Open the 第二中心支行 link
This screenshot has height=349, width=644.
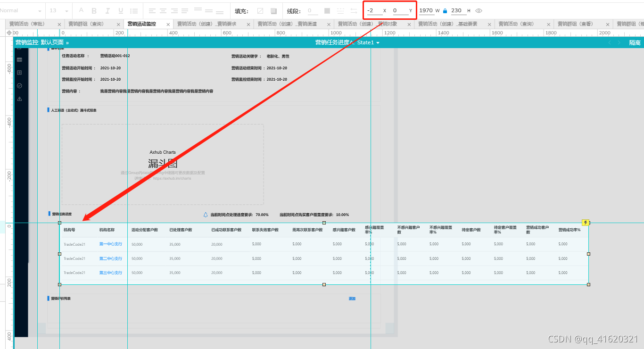pyautogui.click(x=111, y=258)
